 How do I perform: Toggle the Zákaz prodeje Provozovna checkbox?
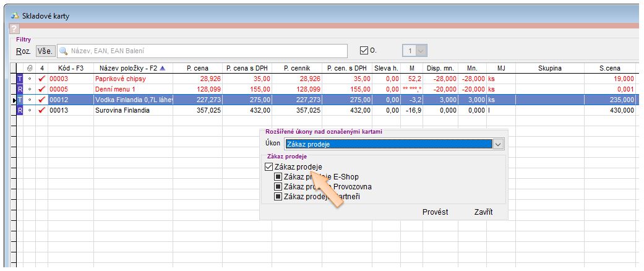pos(278,187)
